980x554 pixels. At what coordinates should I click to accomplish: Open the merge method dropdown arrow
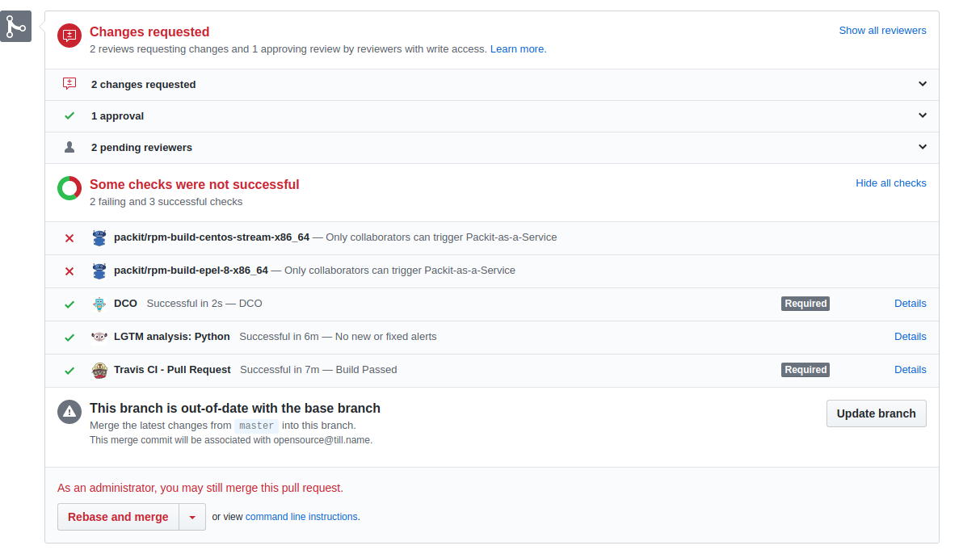click(192, 517)
